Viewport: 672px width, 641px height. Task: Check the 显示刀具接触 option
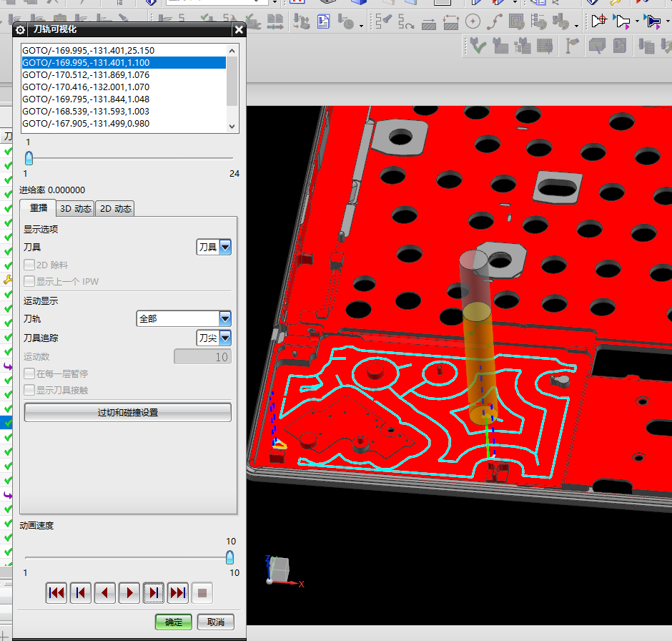coord(29,390)
